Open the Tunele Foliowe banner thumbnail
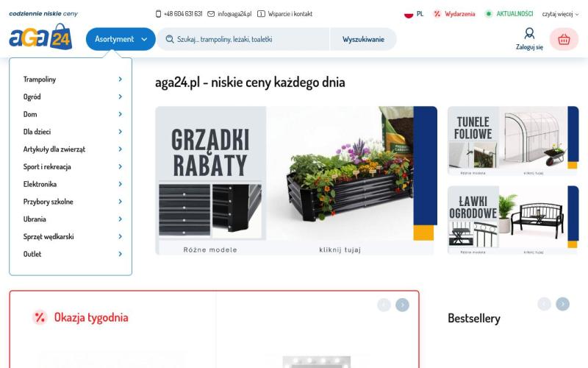The height and width of the screenshot is (368, 588). click(513, 141)
